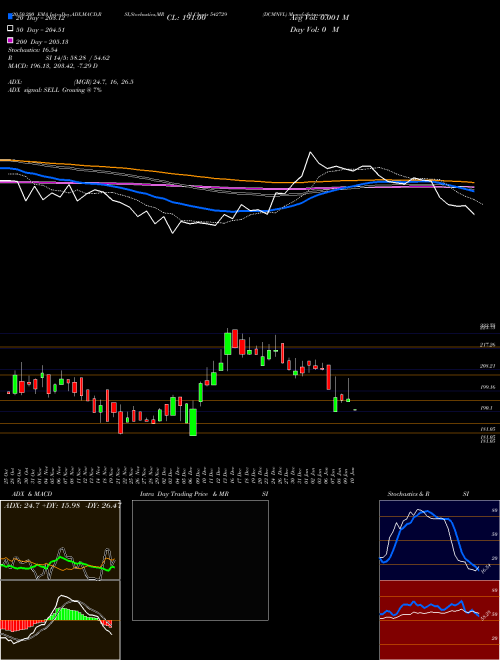Click the peak of the white price line
Image resolution: width=500 pixels, height=660 pixels.
(311, 152)
